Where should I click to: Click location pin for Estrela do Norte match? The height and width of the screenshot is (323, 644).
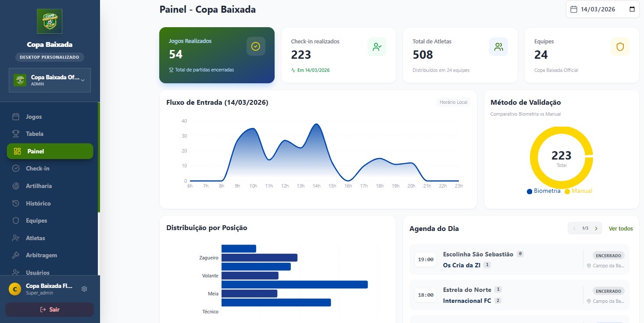tap(589, 301)
